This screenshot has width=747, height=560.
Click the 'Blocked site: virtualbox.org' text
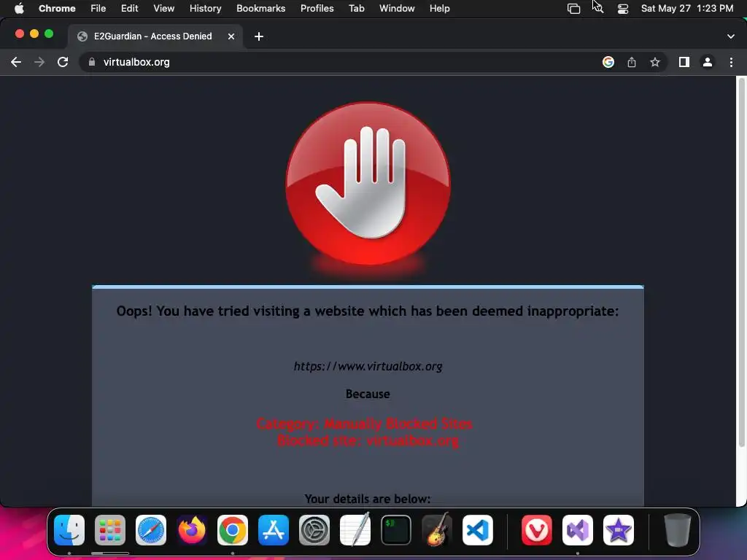tap(368, 440)
